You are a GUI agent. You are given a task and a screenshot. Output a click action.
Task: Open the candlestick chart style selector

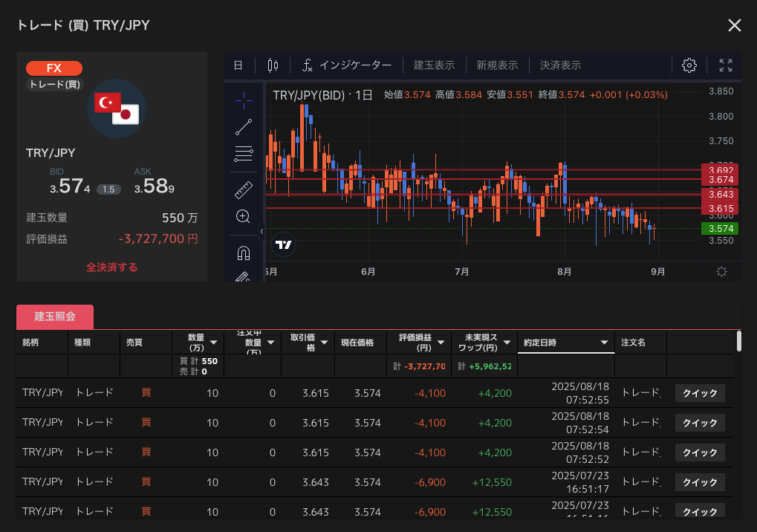(x=273, y=65)
